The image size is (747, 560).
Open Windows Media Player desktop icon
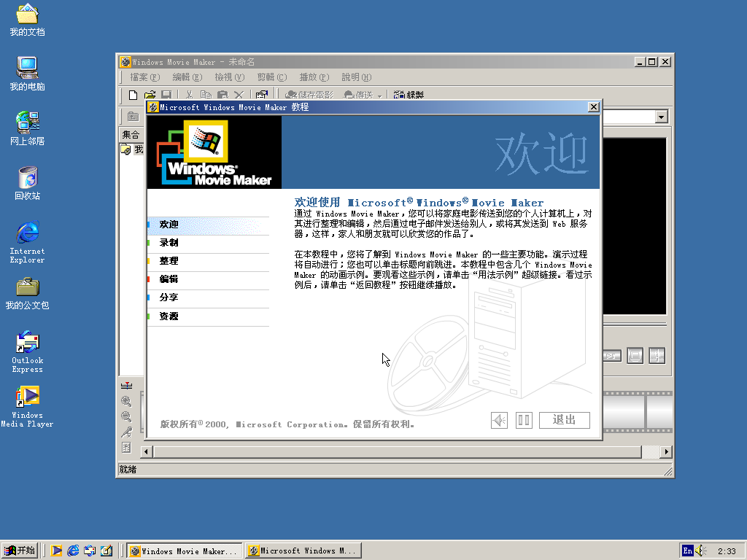pyautogui.click(x=27, y=406)
